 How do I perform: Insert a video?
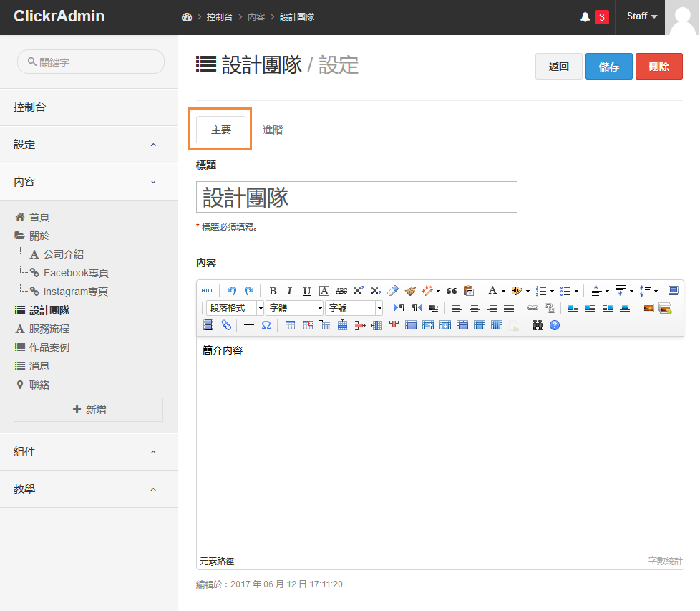click(208, 325)
